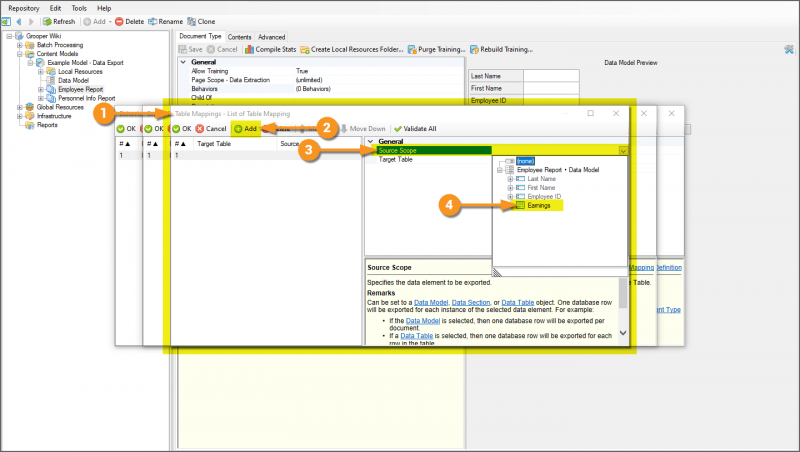Select the Data Model node in left tree

[73, 80]
